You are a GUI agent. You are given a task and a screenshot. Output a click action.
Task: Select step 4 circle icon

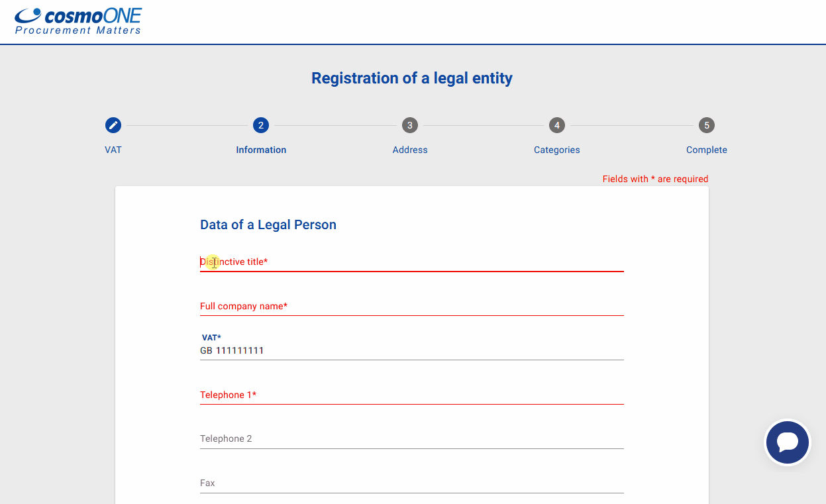pos(557,125)
